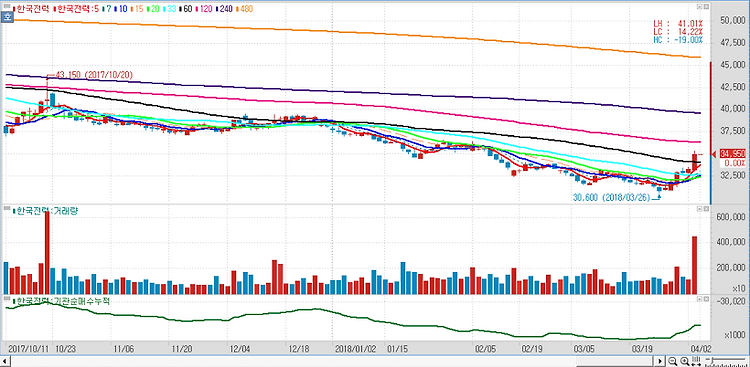Screen dimensions: 750x367
Task: Click the 43,150 (2017/10/20) high marker
Action: click(x=94, y=75)
